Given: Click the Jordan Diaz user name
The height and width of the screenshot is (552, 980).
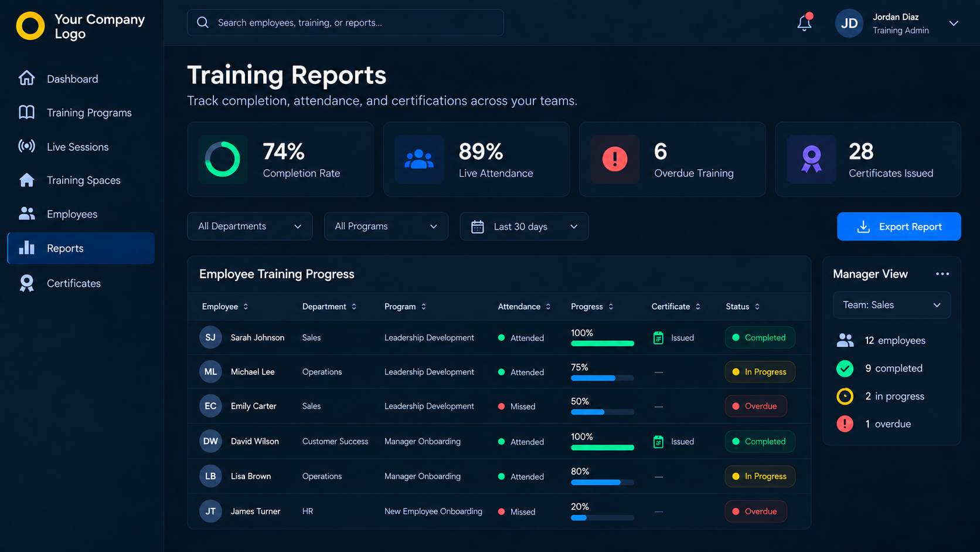Looking at the screenshot, I should click(x=896, y=17).
